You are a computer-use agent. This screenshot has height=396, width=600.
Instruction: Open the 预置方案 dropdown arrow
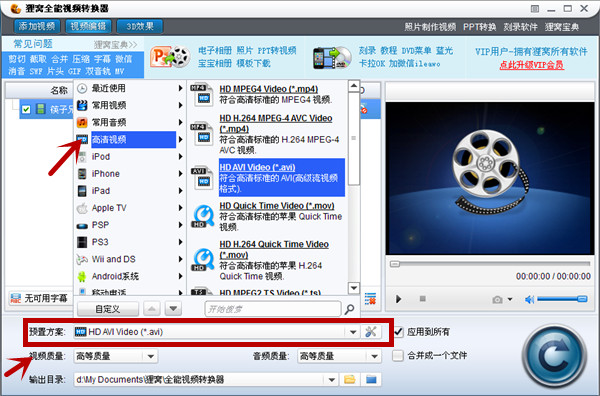point(353,332)
